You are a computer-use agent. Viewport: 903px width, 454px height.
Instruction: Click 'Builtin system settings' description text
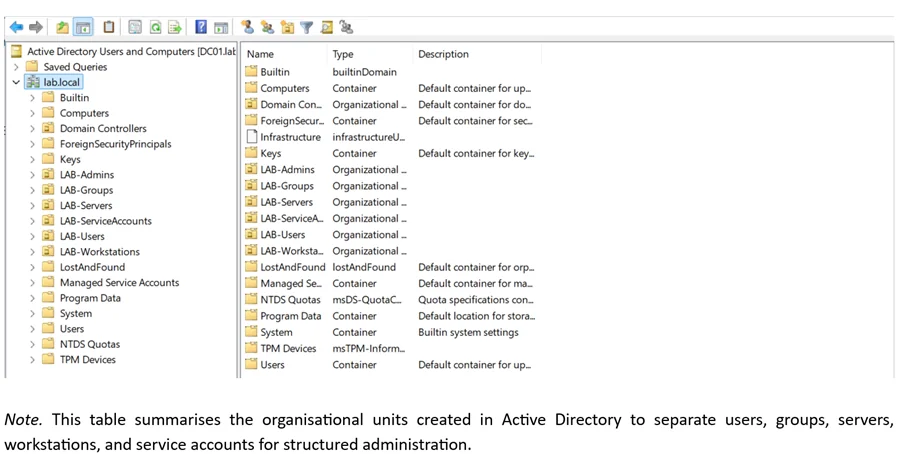[468, 332]
